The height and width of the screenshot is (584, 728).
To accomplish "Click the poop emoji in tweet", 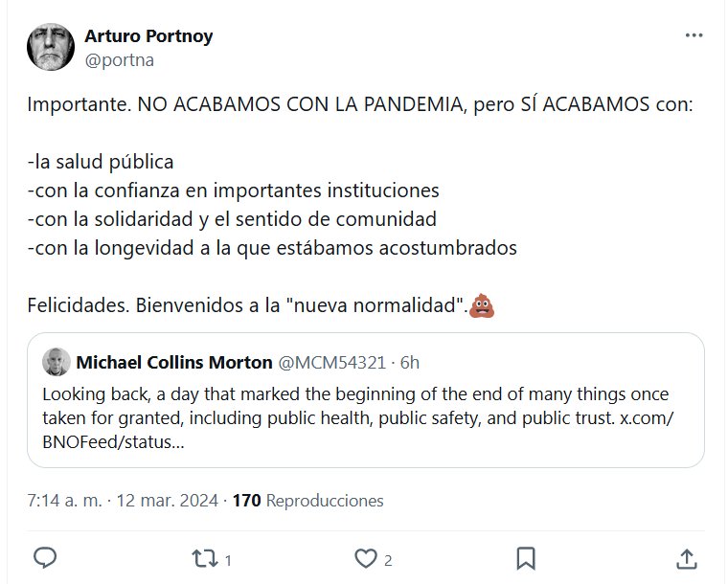I will click(482, 307).
